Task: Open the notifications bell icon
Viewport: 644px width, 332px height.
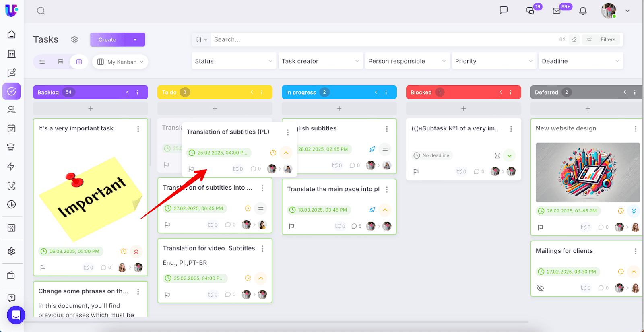Action: pyautogui.click(x=583, y=11)
